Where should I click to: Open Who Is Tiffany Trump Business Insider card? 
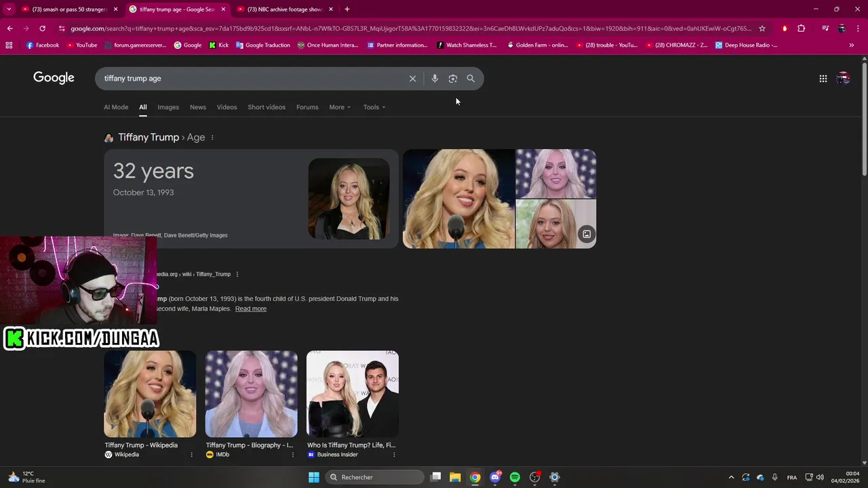(x=353, y=405)
